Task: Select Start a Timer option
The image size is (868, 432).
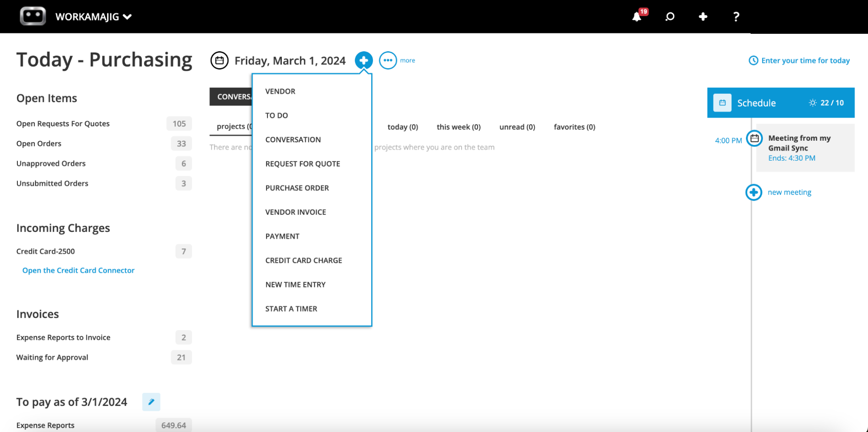Action: (291, 309)
